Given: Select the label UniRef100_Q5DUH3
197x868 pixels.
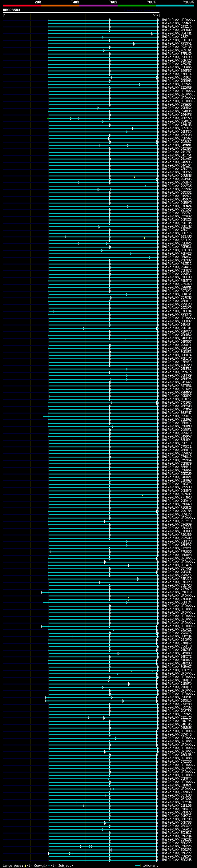Looking at the screenshot, I should point(177,81).
